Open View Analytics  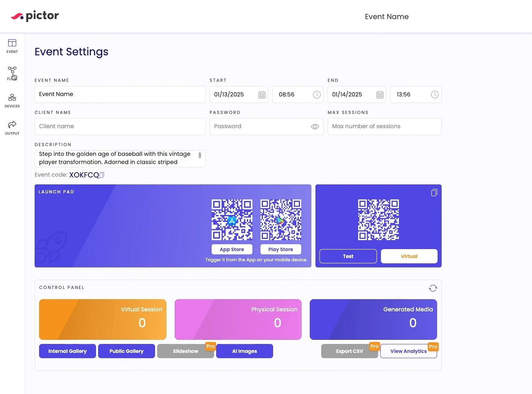pyautogui.click(x=409, y=351)
